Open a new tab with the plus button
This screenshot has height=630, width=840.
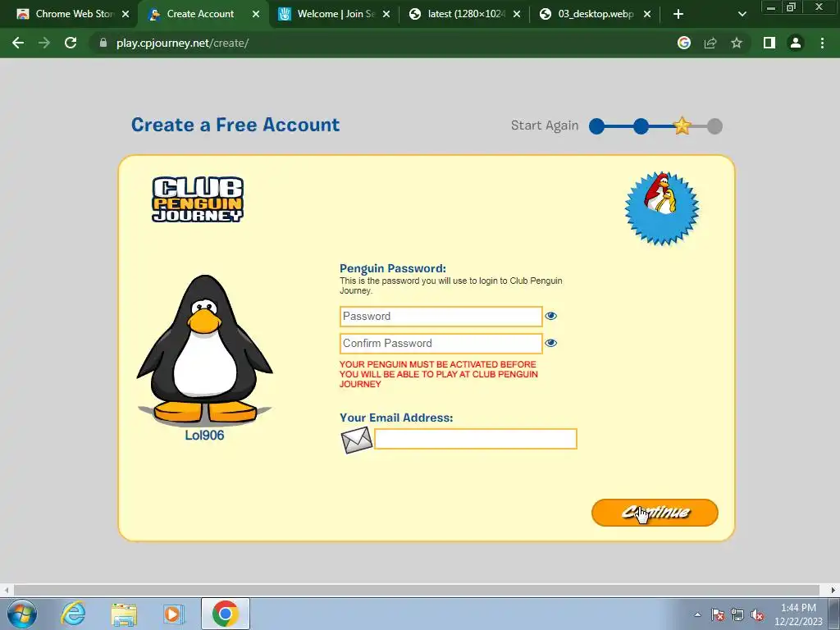click(x=678, y=14)
